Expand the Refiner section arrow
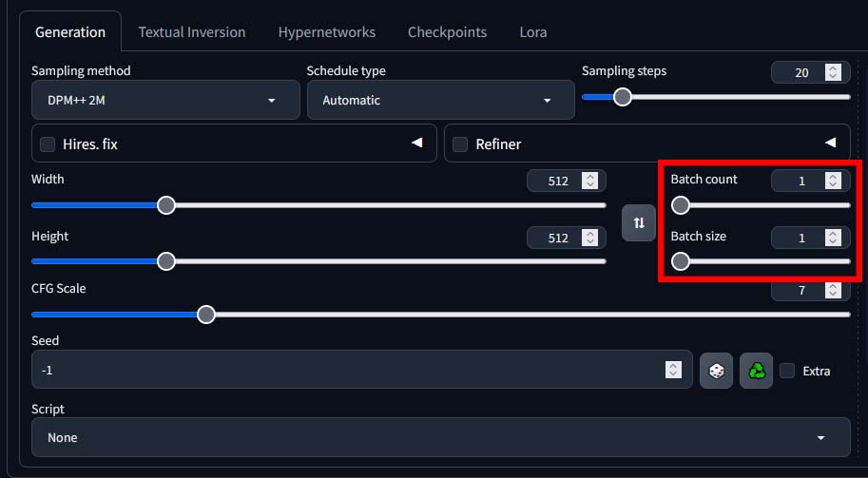The image size is (868, 478). tap(830, 143)
